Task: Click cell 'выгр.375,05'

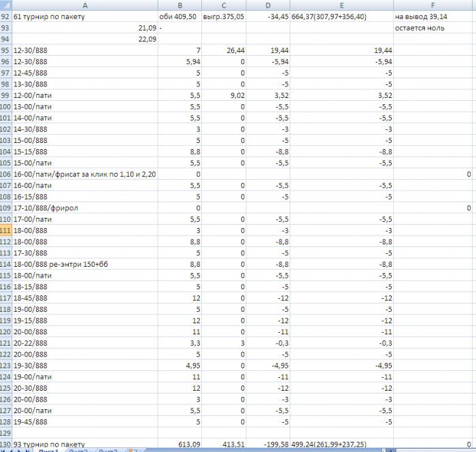Action: pos(224,16)
